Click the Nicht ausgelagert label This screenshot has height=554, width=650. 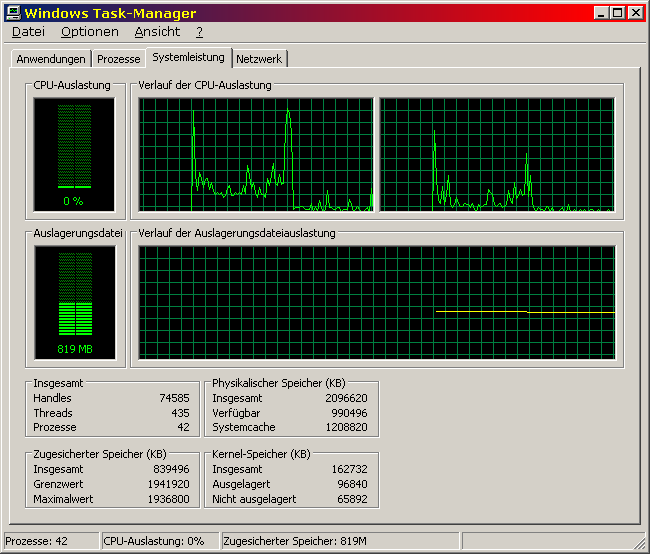(254, 499)
